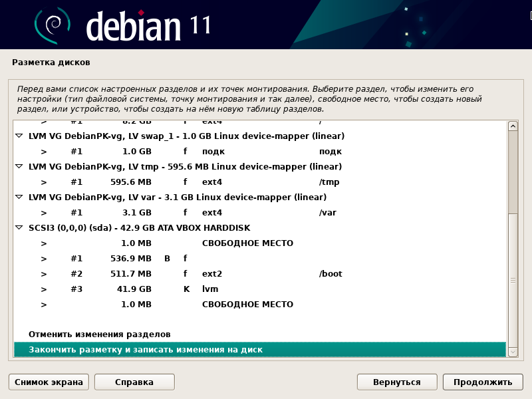The image size is (532, 399).
Task: Expand the #3 lvm partition row chevron
Action: (x=44, y=289)
